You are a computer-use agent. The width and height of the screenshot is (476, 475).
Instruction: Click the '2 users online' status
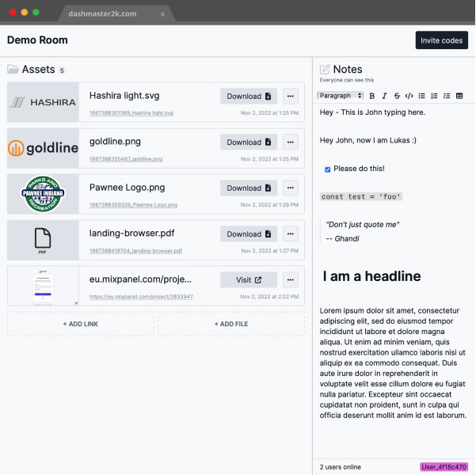[341, 467]
